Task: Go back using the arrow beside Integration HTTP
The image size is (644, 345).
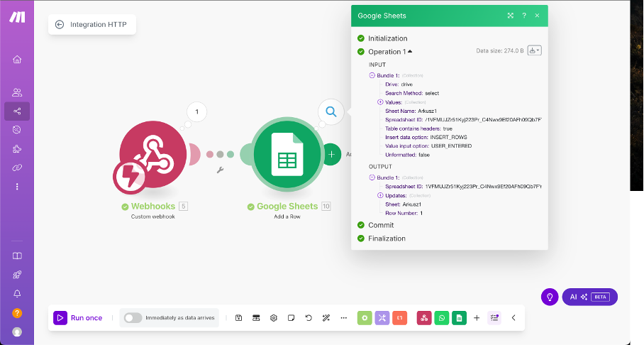Action: click(x=60, y=25)
